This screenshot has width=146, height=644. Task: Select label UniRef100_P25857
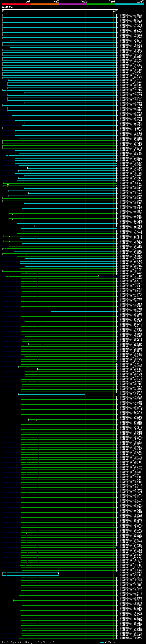pyautogui.click(x=131, y=163)
